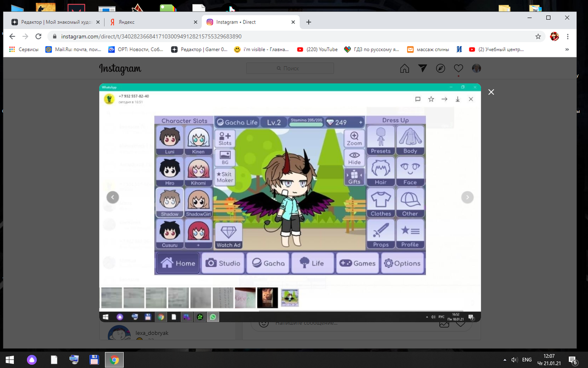Open Instagram activity heart icon

(458, 68)
